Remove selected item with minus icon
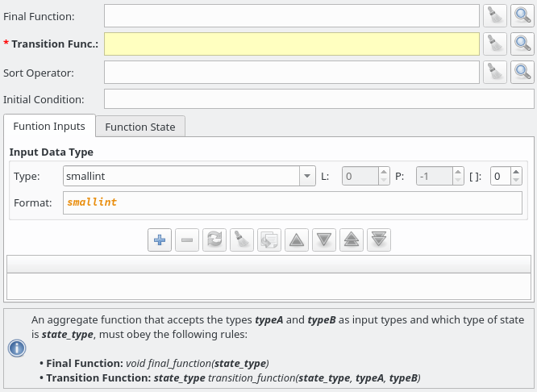The image size is (537, 392). pos(187,240)
